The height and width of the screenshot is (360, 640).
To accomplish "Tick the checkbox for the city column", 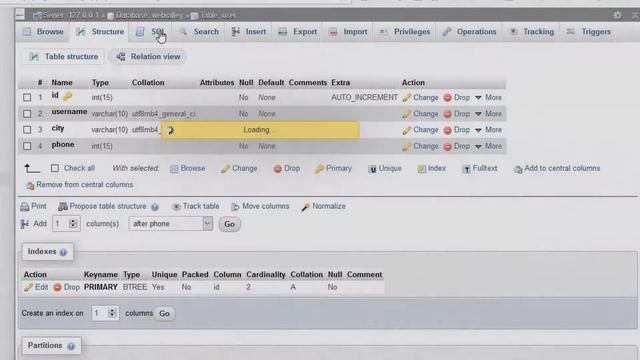I will (x=27, y=130).
